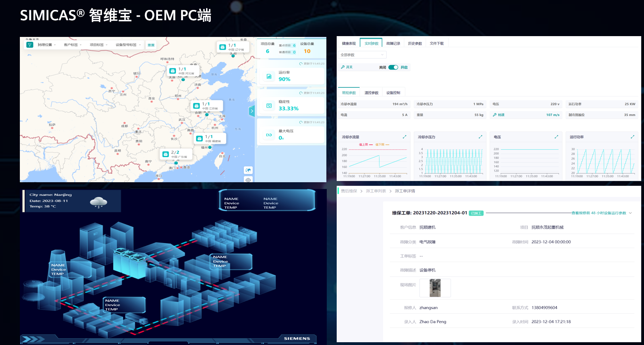Click the 冷却水流量 value 194 m³/h

tap(400, 104)
